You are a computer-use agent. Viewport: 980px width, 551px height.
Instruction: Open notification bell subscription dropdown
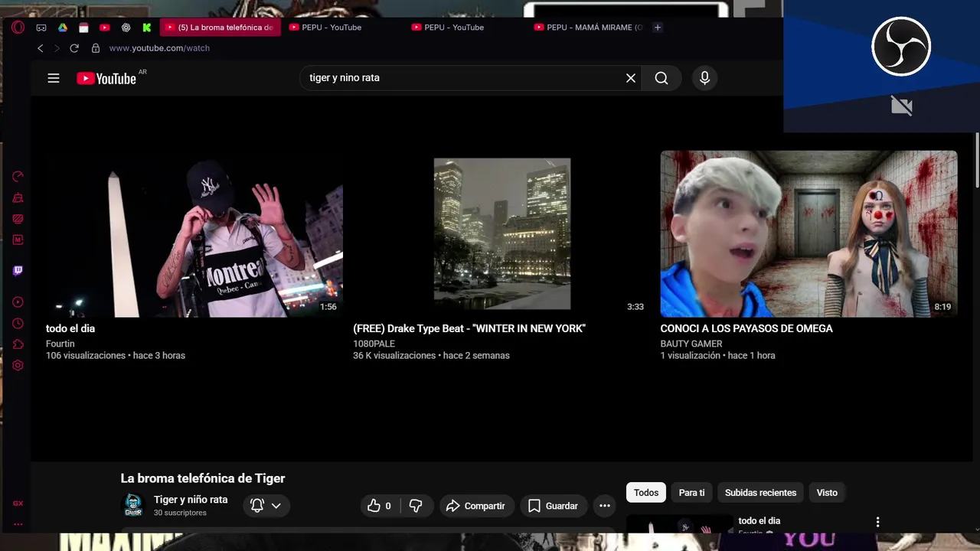266,506
